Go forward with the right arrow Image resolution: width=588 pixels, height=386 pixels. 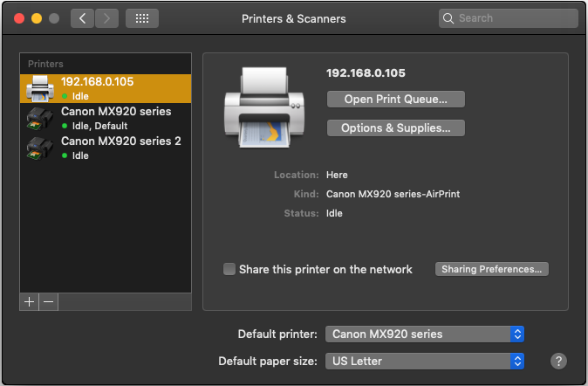[106, 18]
